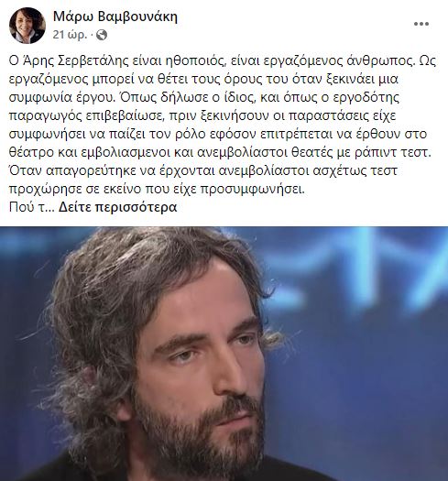This screenshot has width=448, height=481.
Task: Open the post timestamp "21 ώρ."
Action: (70, 35)
